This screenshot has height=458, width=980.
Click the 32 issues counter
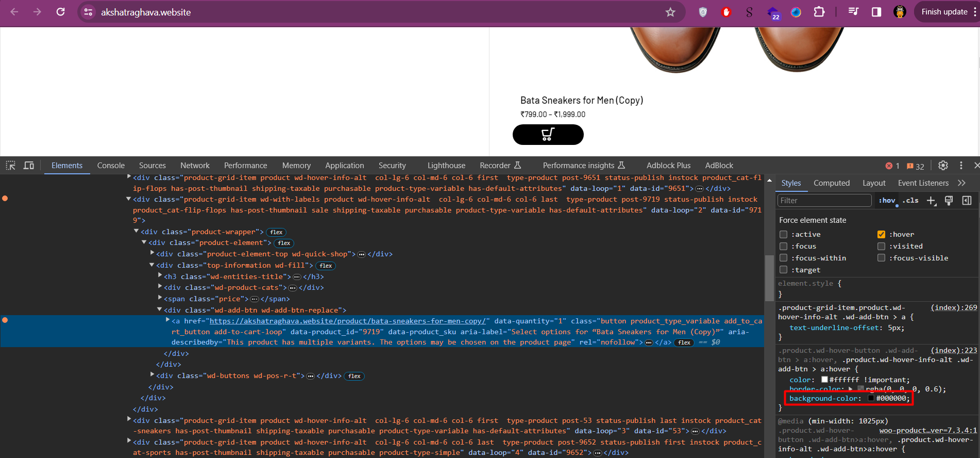[x=916, y=166]
